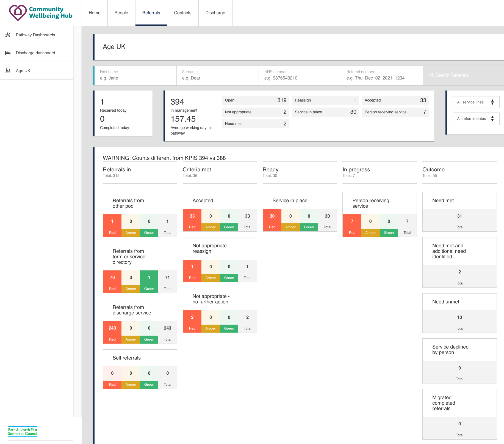The height and width of the screenshot is (444, 504).
Task: Open the Discharge tab
Action: (215, 13)
